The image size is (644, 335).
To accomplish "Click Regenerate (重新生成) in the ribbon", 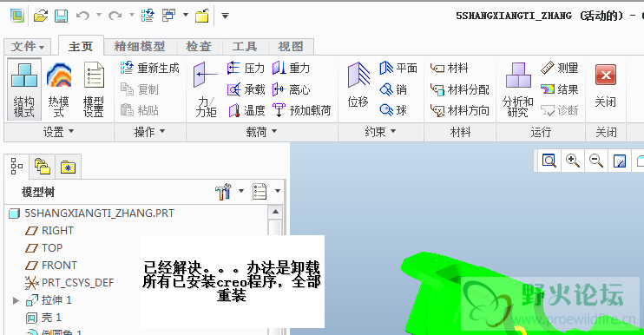I will pos(150,68).
